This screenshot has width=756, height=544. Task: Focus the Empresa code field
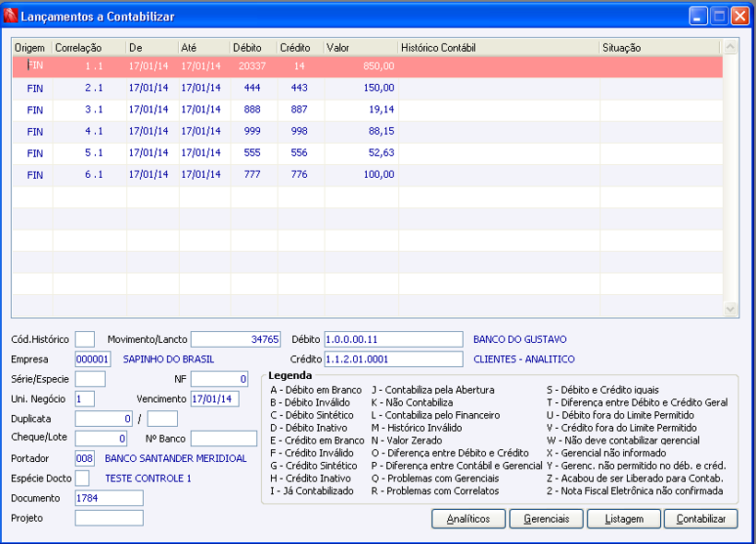92,359
